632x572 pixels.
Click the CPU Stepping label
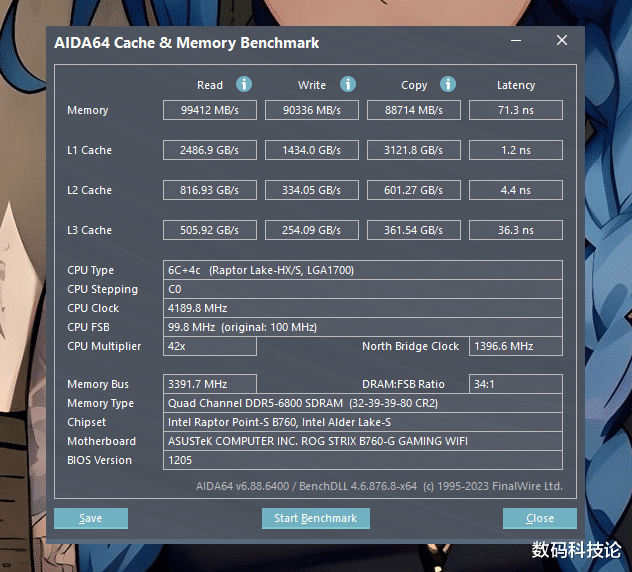(102, 289)
